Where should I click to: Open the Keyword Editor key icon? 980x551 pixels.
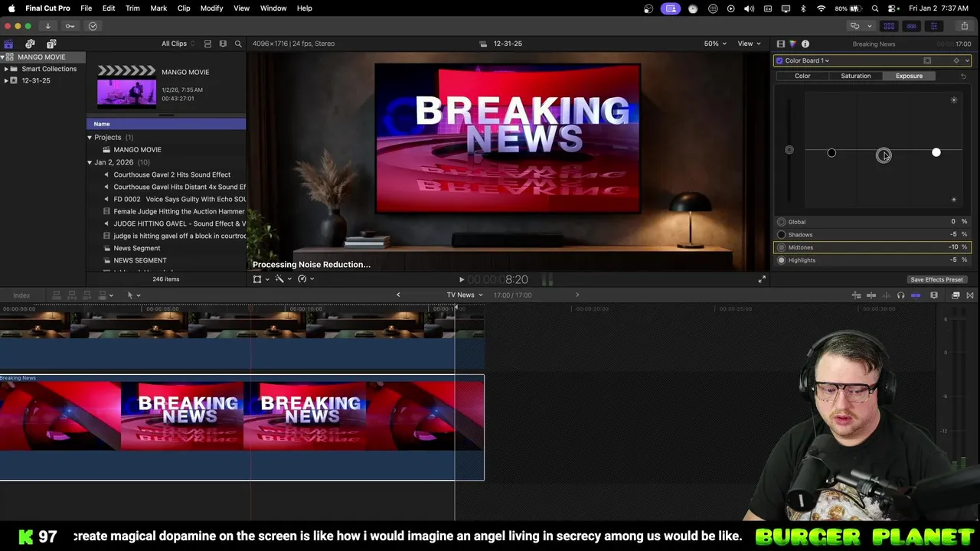pyautogui.click(x=70, y=26)
